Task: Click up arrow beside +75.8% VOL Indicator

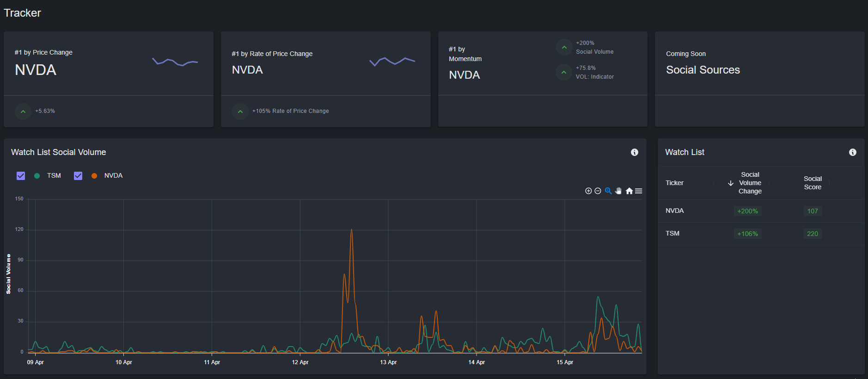Action: [x=564, y=72]
